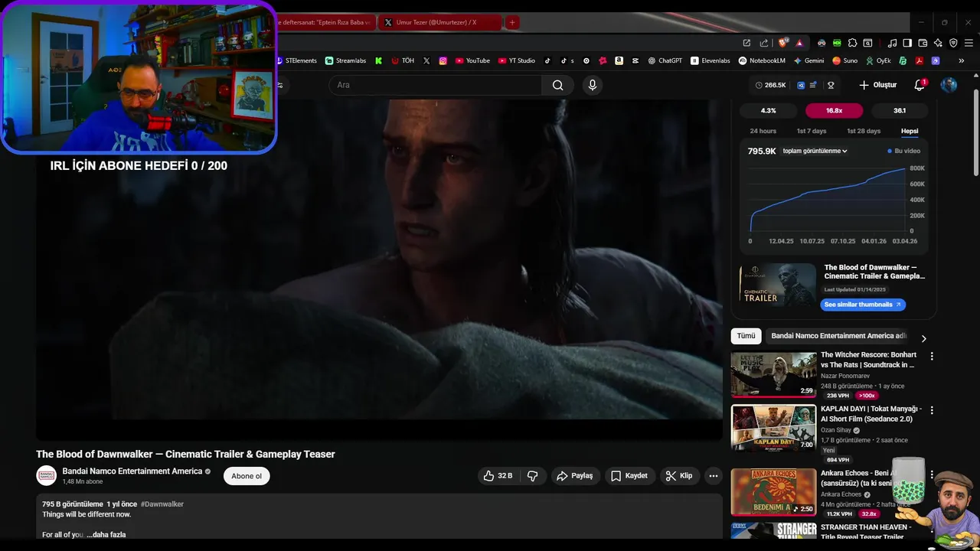This screenshot has width=980, height=551.
Task: Click the trophy icon beside the 266.5K stats
Action: pyautogui.click(x=831, y=85)
